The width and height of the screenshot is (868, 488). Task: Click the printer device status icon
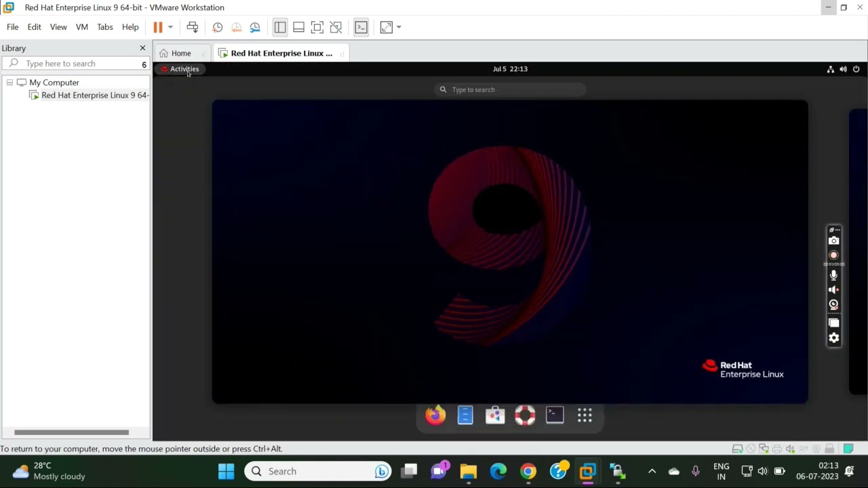tap(777, 449)
